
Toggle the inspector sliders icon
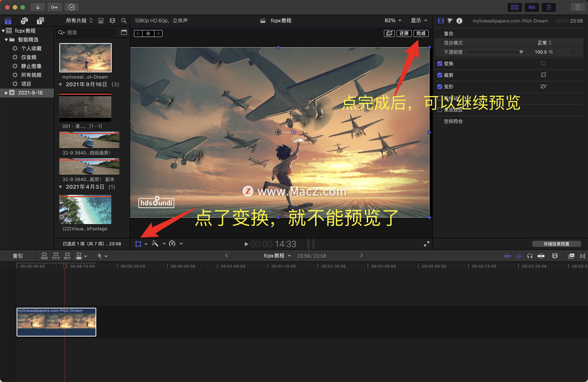pos(548,7)
